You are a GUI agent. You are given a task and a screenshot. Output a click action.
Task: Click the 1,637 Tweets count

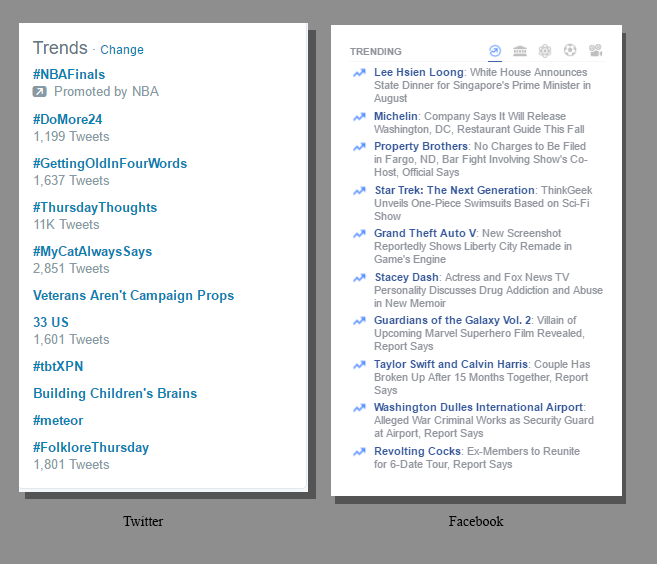pyautogui.click(x=71, y=181)
